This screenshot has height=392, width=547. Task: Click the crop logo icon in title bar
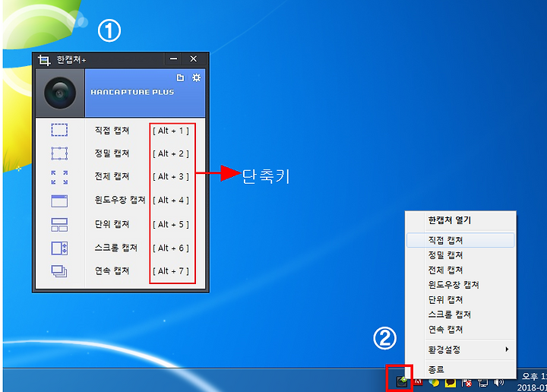point(44,60)
